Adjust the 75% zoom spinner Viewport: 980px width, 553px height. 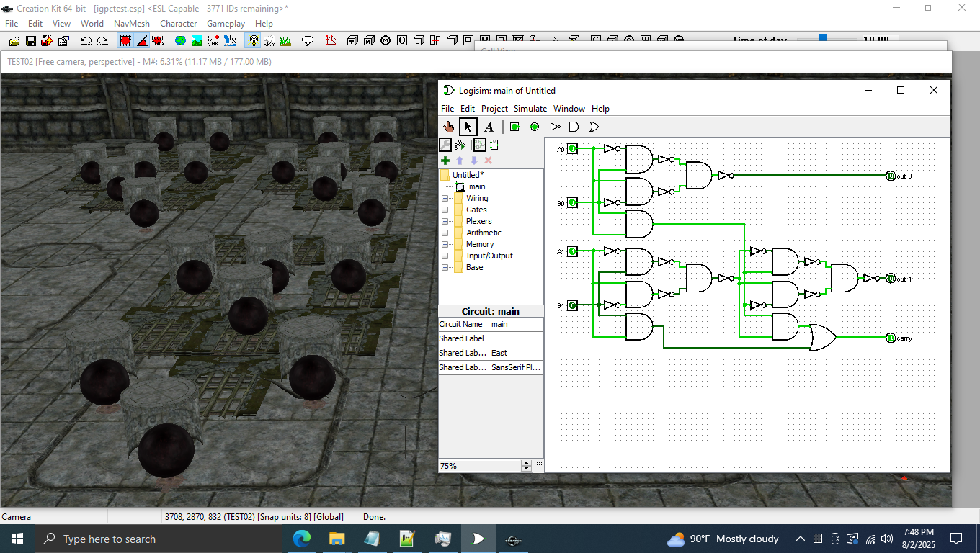[526, 466]
